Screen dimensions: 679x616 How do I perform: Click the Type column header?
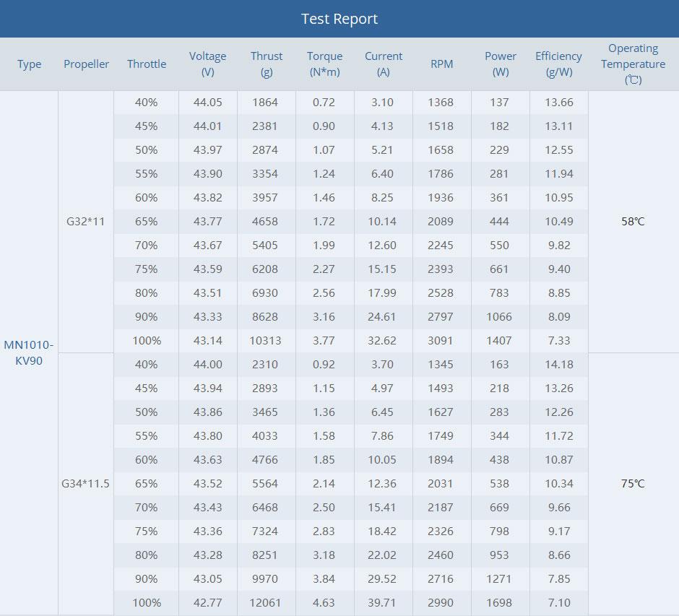(x=29, y=64)
